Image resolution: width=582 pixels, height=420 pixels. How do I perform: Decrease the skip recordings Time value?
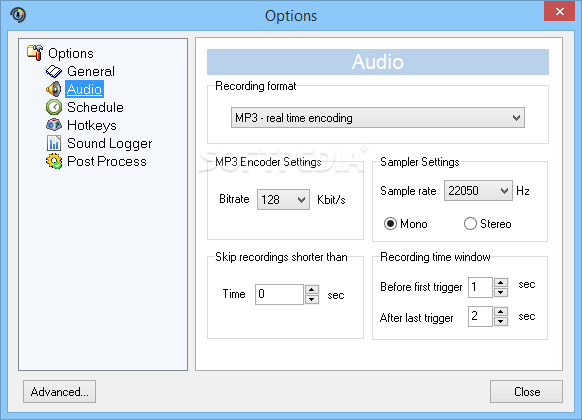[312, 299]
